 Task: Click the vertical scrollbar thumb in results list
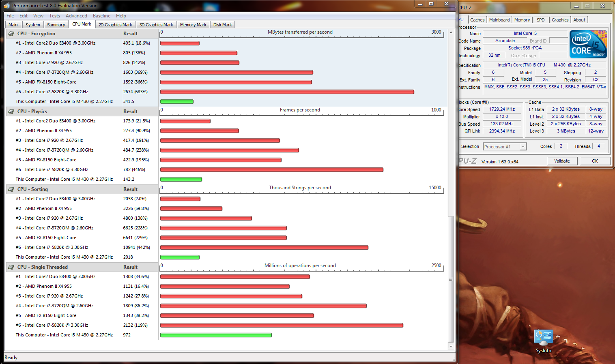[x=451, y=279]
